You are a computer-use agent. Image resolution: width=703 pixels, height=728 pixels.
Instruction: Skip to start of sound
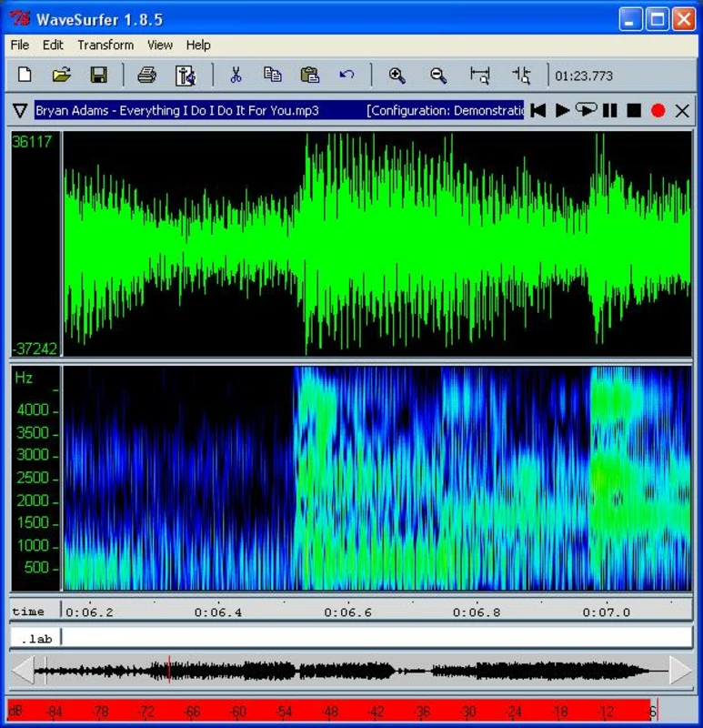[x=538, y=110]
